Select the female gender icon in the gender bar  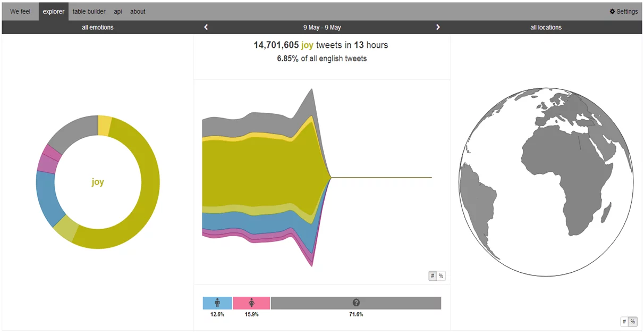point(251,302)
